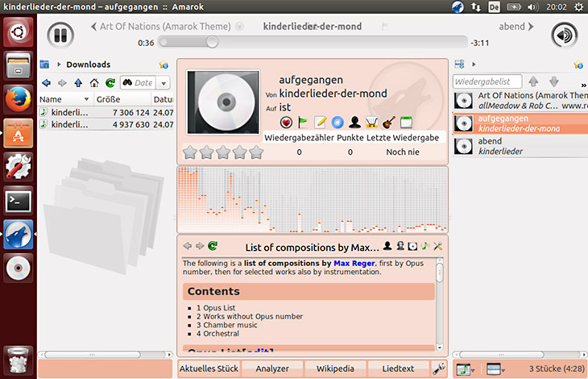The height and width of the screenshot is (379, 588).
Task: Go back in the file browser
Action: 46,83
